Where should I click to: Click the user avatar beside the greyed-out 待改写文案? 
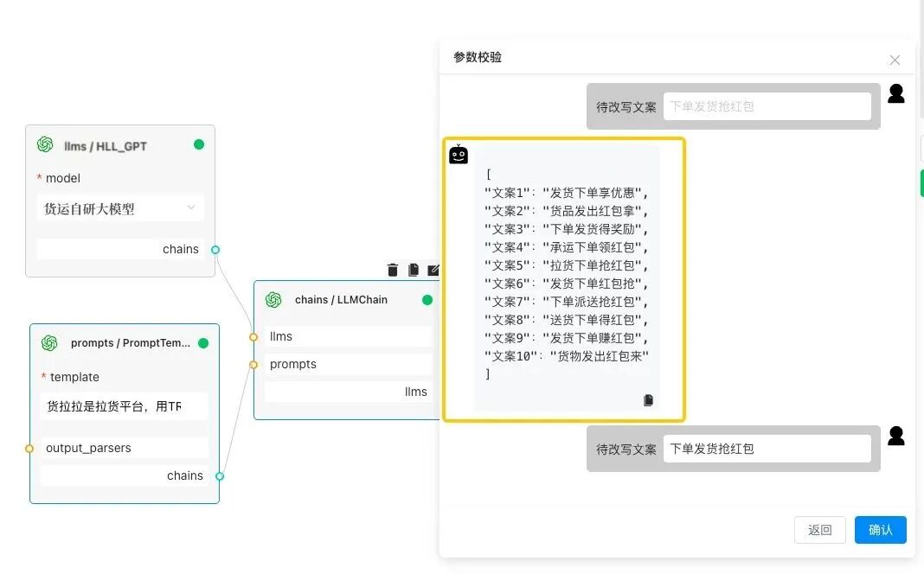(895, 93)
